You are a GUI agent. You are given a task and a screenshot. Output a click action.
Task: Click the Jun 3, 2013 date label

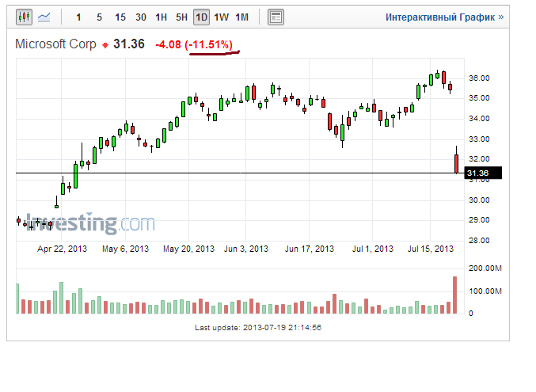[x=246, y=249]
